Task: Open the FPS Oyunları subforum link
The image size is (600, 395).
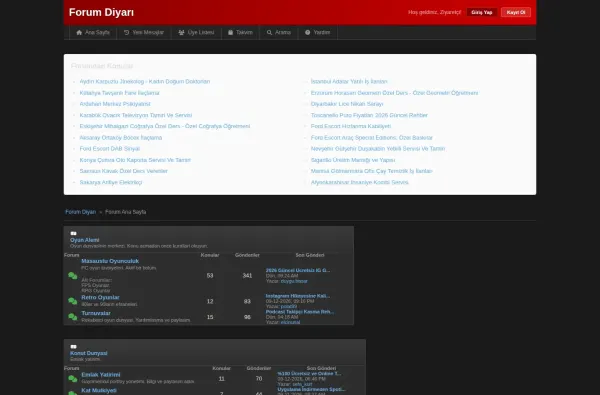Action: coord(96,285)
